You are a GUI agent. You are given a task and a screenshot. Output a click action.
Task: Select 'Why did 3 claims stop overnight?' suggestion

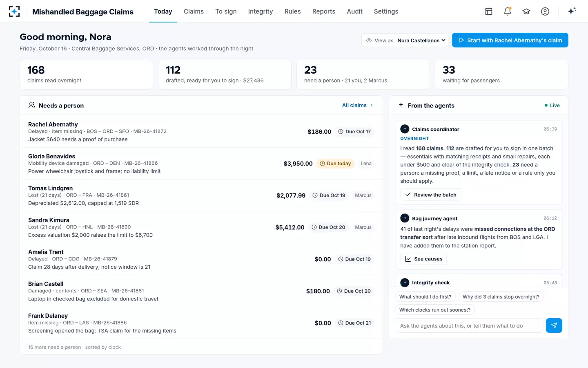[501, 297]
